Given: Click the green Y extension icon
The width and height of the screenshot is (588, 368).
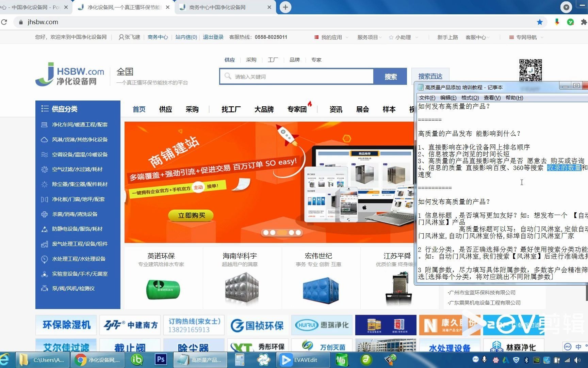Looking at the screenshot, I should [x=571, y=22].
